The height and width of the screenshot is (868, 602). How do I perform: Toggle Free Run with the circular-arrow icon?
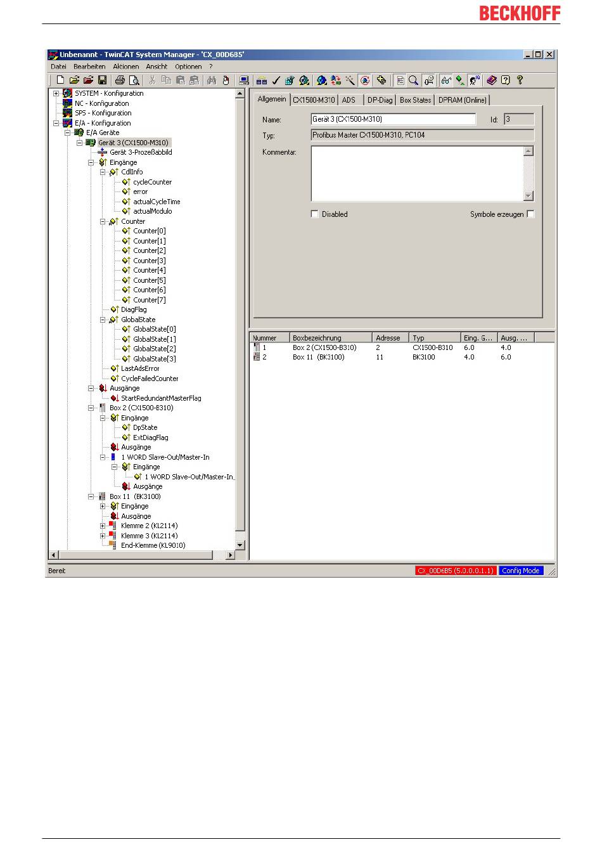[365, 80]
